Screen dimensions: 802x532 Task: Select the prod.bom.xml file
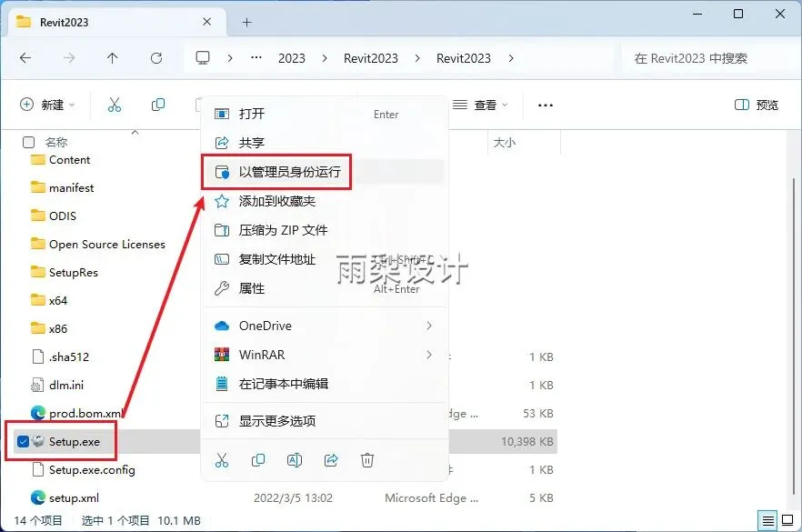[x=76, y=413]
